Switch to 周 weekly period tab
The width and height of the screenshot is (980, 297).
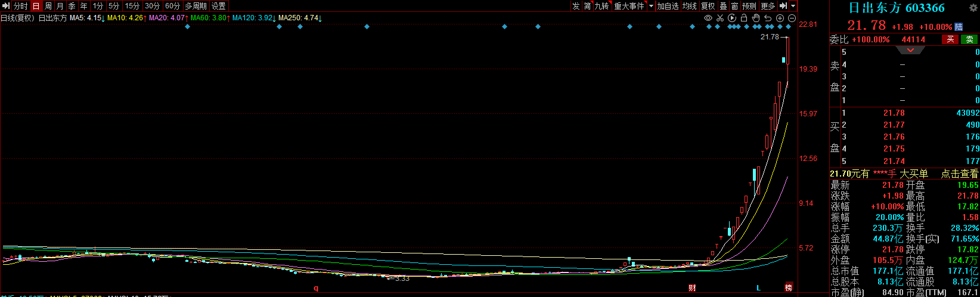pos(48,6)
